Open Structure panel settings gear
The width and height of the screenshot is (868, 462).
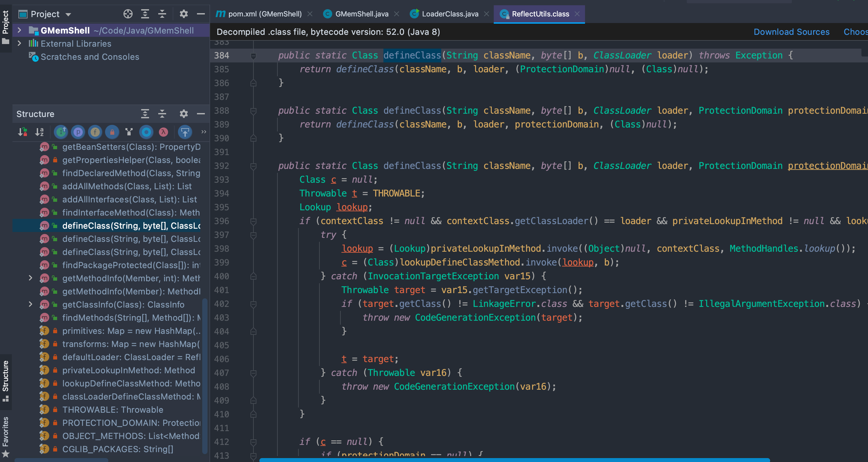pyautogui.click(x=184, y=114)
